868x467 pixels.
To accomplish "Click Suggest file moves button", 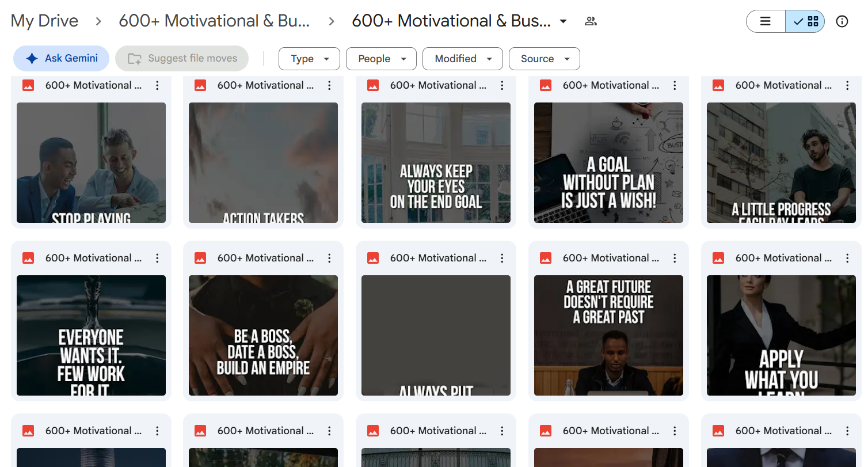I will (x=182, y=58).
